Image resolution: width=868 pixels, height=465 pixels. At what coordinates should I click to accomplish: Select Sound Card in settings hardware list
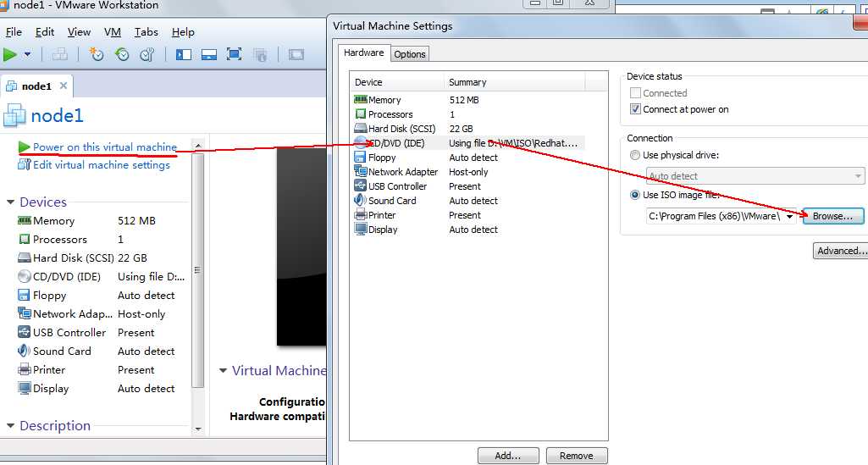pos(469,201)
